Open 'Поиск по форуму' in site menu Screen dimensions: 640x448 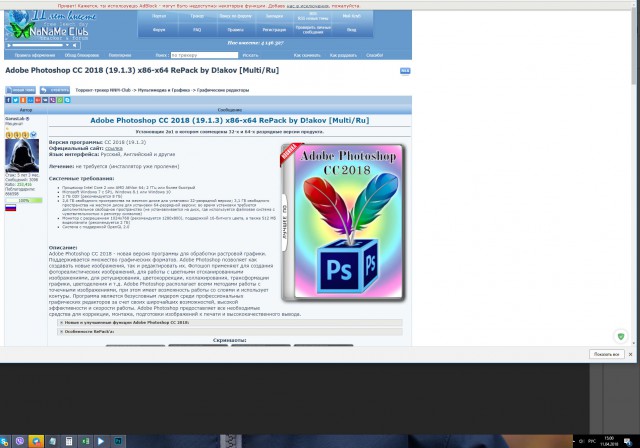pos(236,16)
